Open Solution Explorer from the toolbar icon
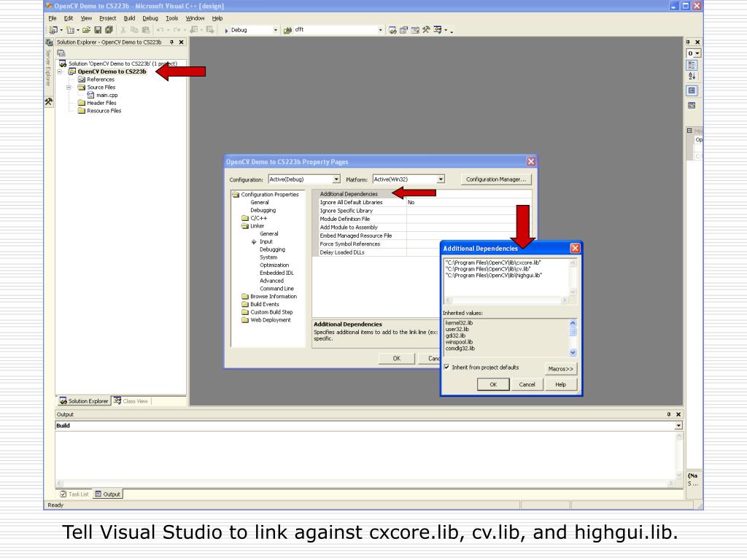The image size is (747, 560). point(392,30)
